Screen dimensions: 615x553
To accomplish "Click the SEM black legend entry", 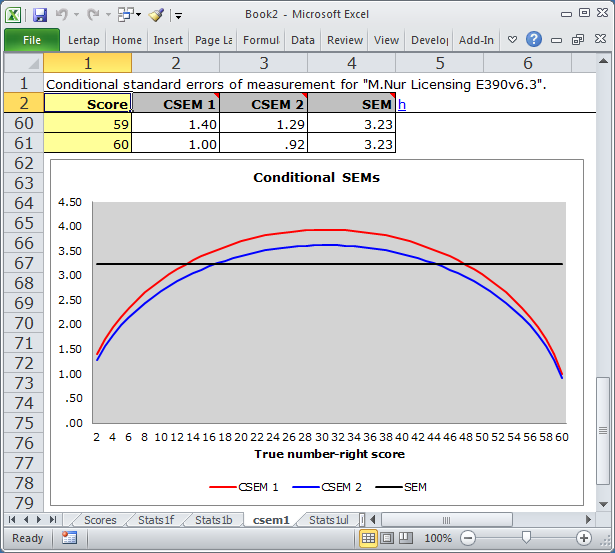I will (401, 487).
